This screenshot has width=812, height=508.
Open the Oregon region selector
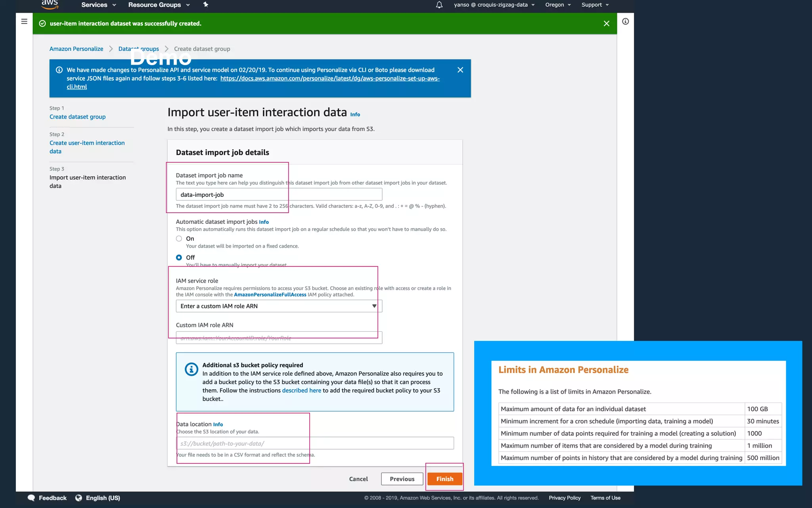click(557, 5)
